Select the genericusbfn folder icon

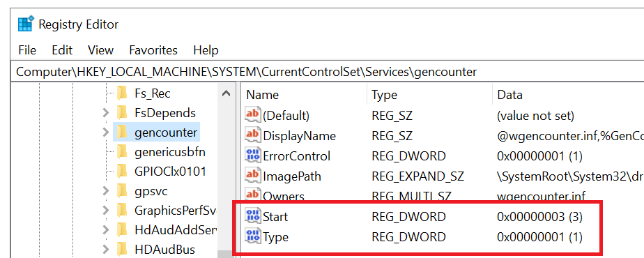pos(122,151)
